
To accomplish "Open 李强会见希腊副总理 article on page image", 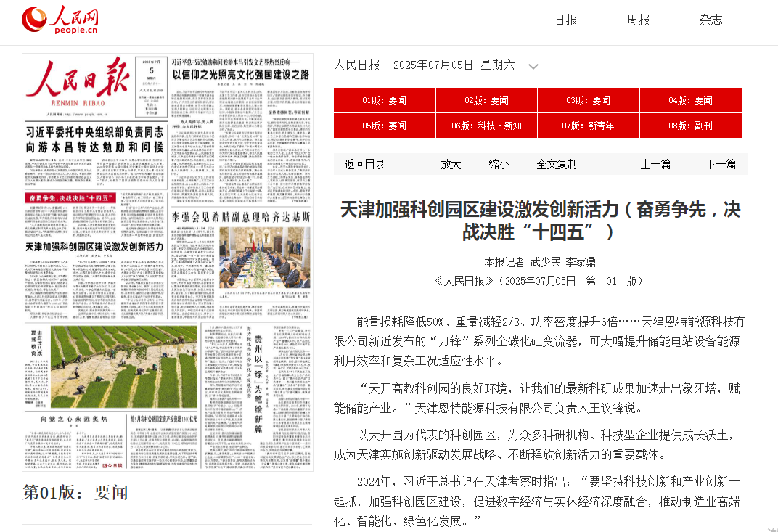I will [241, 217].
